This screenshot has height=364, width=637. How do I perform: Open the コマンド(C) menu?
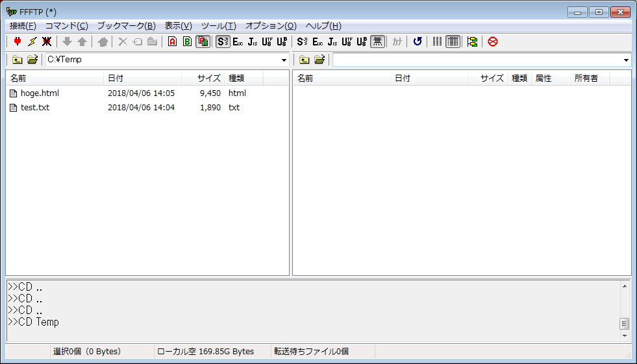tap(67, 26)
